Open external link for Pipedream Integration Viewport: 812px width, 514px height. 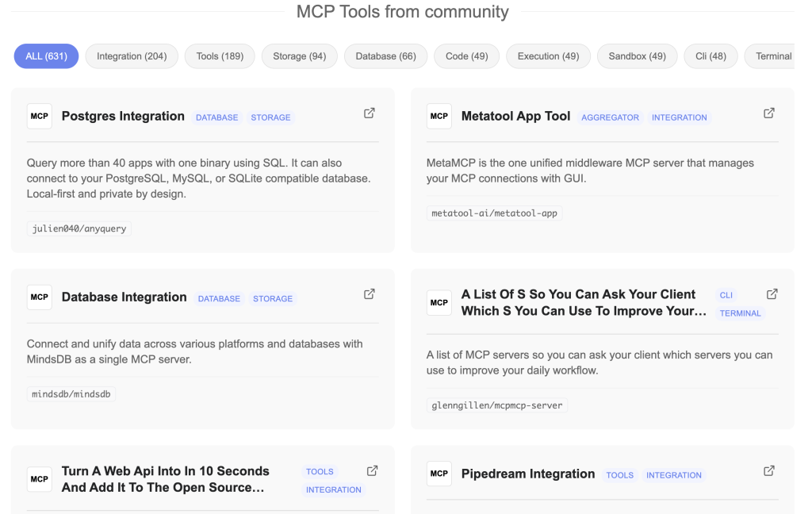click(x=769, y=470)
